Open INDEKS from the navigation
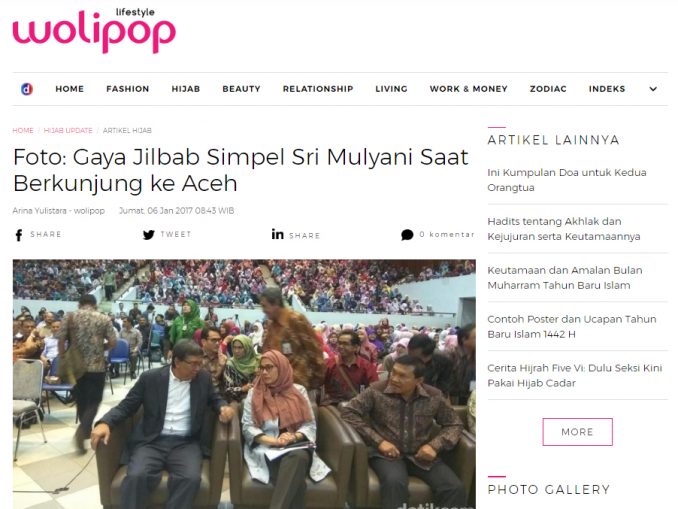The height and width of the screenshot is (509, 678). pyautogui.click(x=607, y=89)
